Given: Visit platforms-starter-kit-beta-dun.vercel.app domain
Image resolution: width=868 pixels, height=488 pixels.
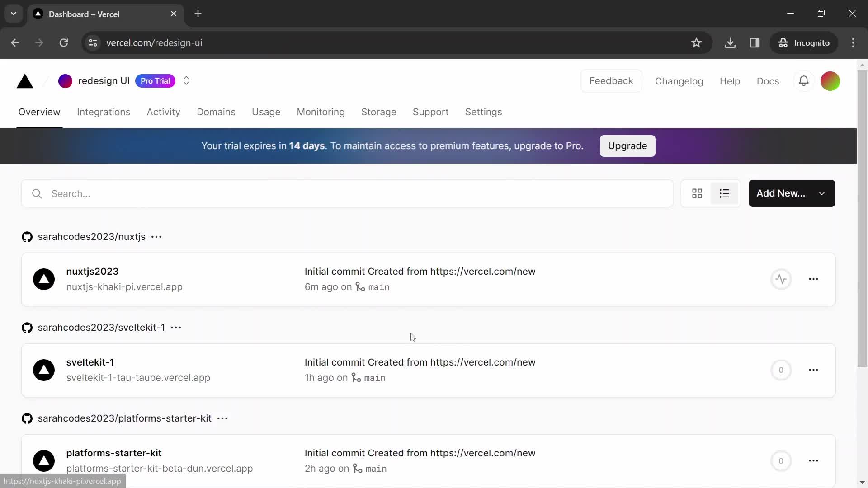Looking at the screenshot, I should coord(159,469).
